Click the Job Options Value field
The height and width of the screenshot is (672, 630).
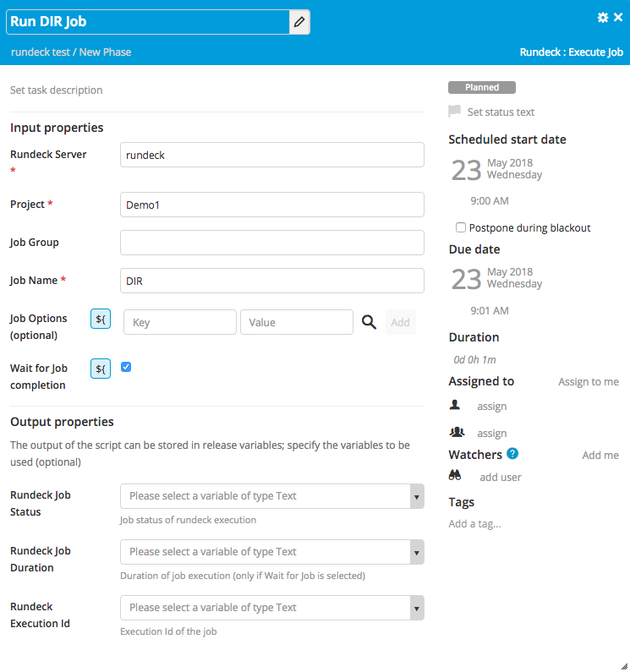click(x=297, y=322)
